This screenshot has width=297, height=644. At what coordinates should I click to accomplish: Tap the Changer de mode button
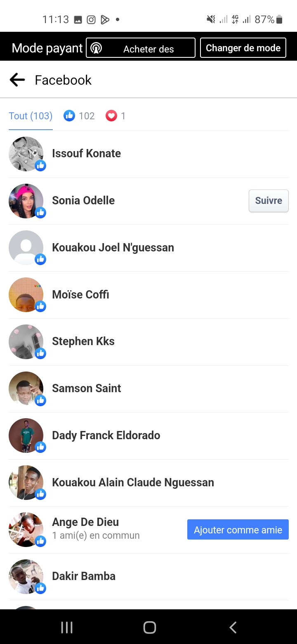(243, 48)
